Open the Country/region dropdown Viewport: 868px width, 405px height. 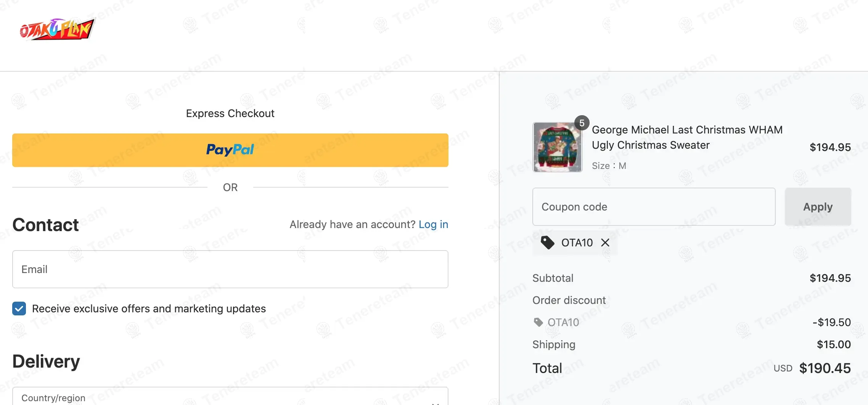pyautogui.click(x=230, y=397)
